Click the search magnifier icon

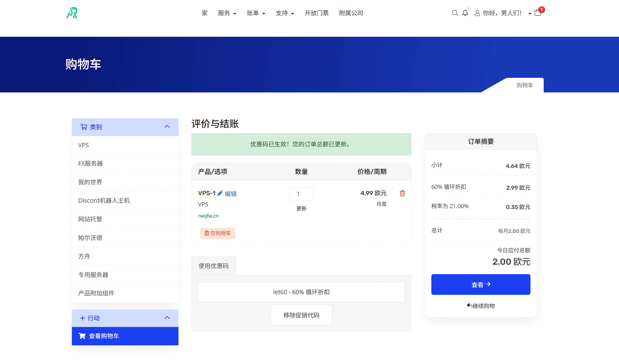pos(455,13)
